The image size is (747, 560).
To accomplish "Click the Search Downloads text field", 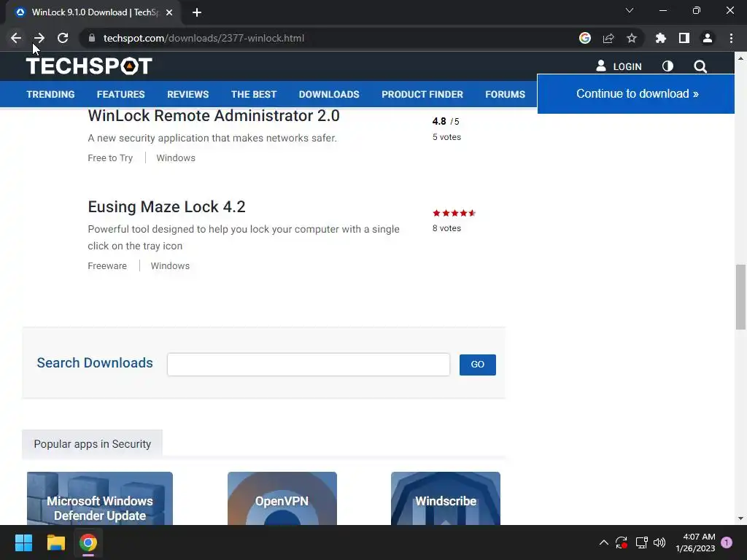I will 309,365.
